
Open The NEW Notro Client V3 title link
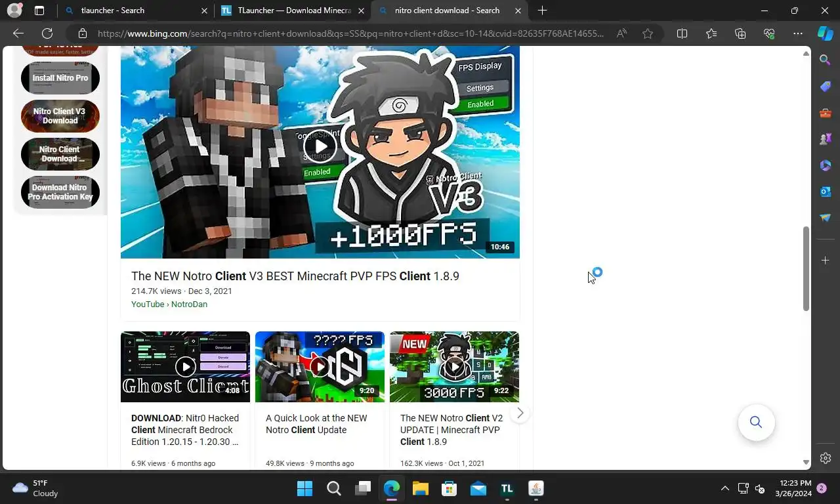pos(295,276)
